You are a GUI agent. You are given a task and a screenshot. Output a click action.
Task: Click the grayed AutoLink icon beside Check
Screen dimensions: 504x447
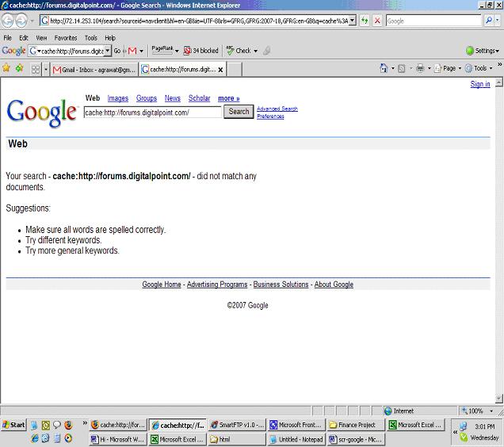tap(266, 51)
